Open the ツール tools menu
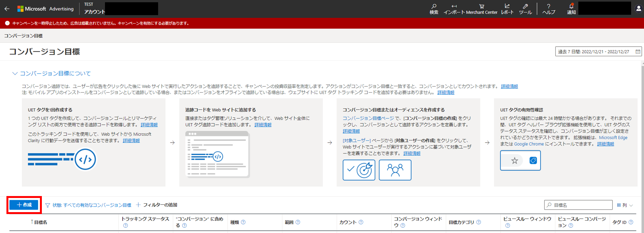The width and height of the screenshot is (644, 233). (x=525, y=9)
